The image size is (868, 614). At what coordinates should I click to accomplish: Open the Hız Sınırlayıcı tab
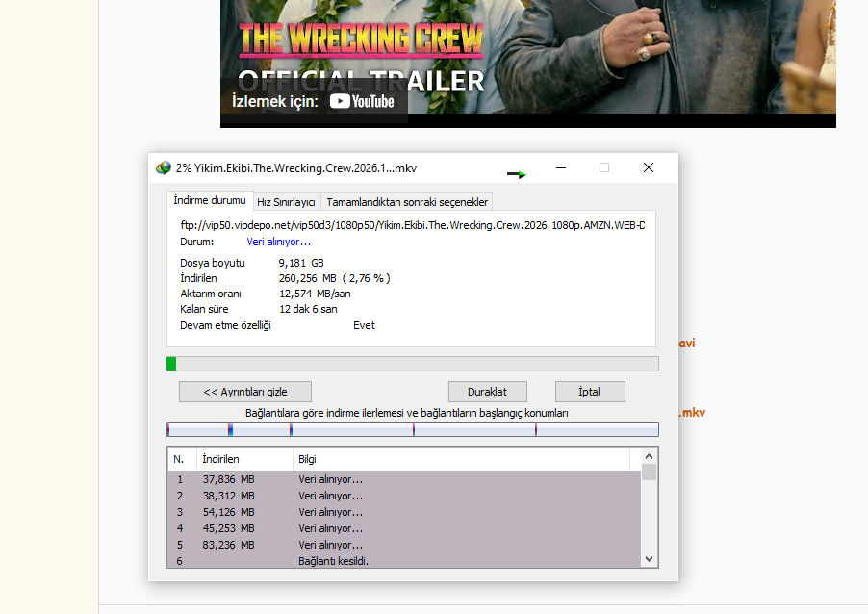286,202
